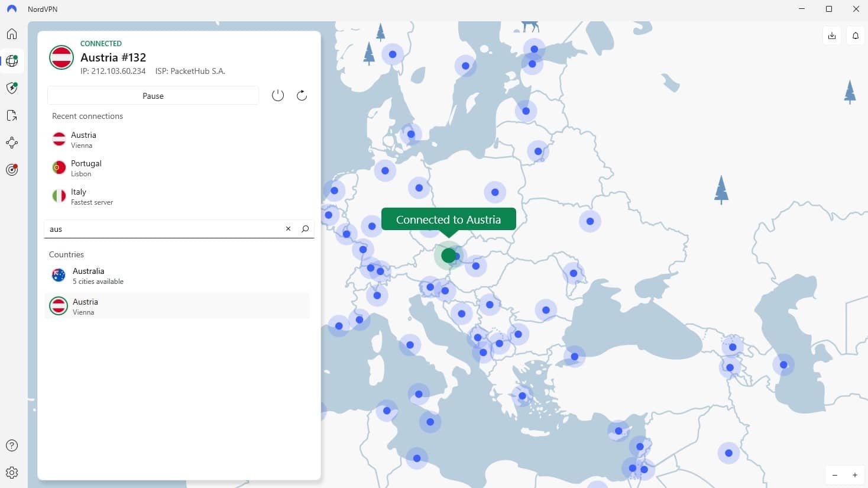Screen dimensions: 868x488
Task: Open the Meshnet icon in the sidebar
Action: coord(12,143)
